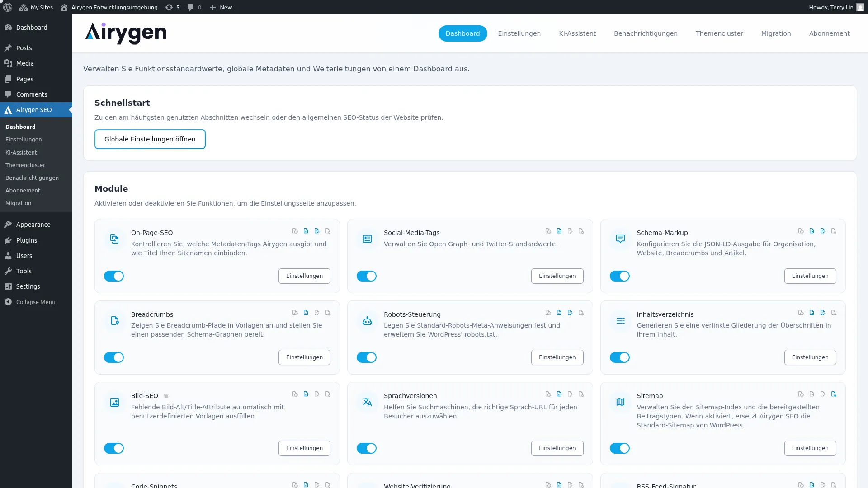Select the Airygen SEO sidebar icon
Screen dimensions: 868x488
click(8, 110)
